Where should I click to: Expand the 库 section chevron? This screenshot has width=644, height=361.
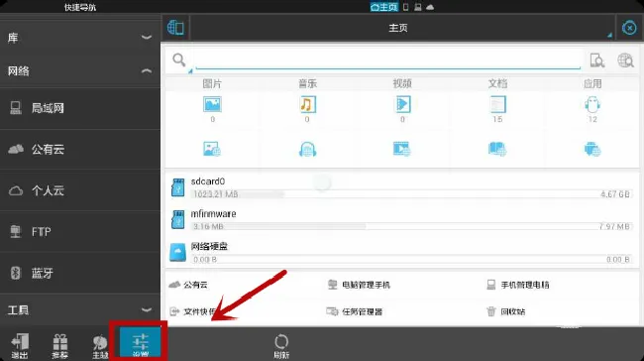[x=147, y=38]
